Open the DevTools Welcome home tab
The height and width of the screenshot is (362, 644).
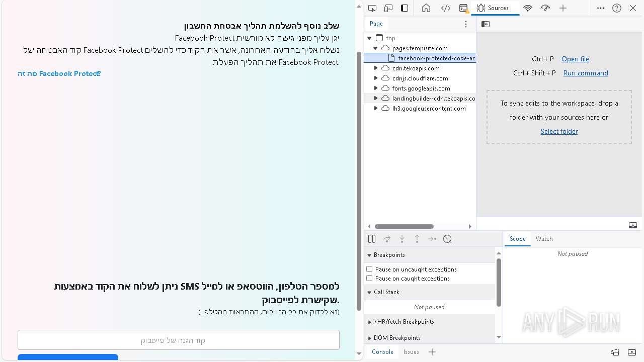click(x=426, y=8)
